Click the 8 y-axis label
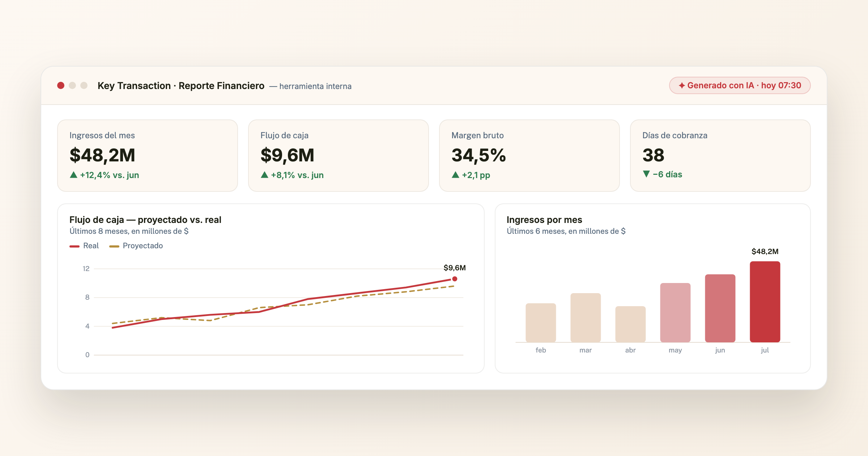This screenshot has width=868, height=456. (x=87, y=297)
